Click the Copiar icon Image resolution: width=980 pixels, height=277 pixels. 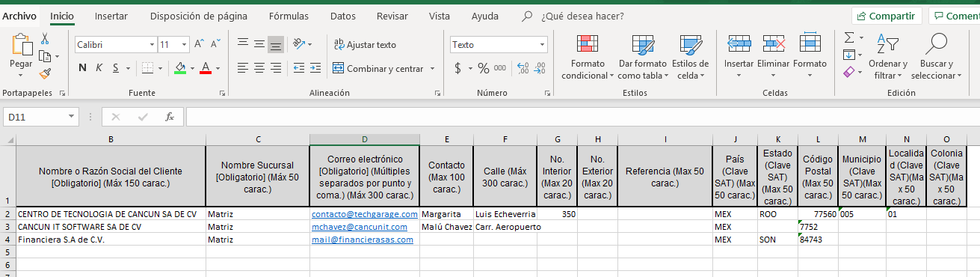coord(45,56)
